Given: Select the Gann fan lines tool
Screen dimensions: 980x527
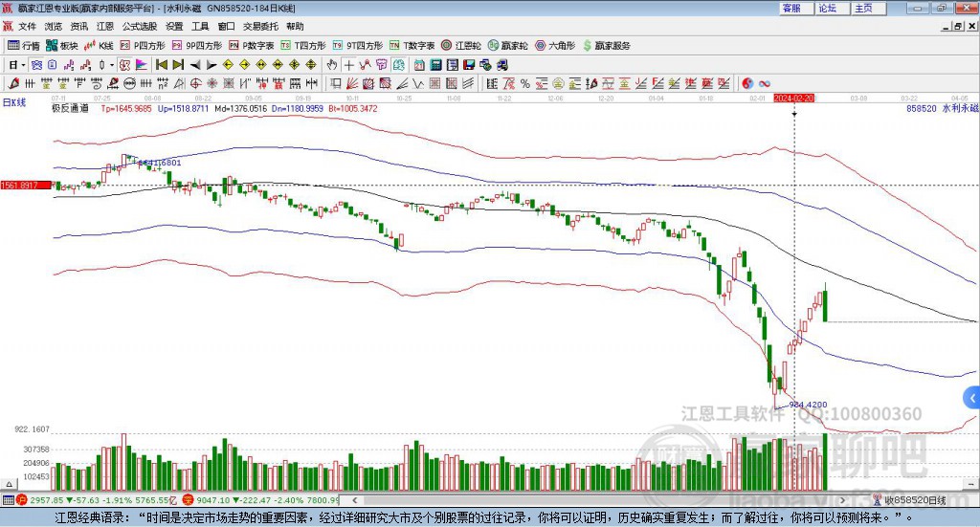Looking at the screenshot, I should 352,83.
